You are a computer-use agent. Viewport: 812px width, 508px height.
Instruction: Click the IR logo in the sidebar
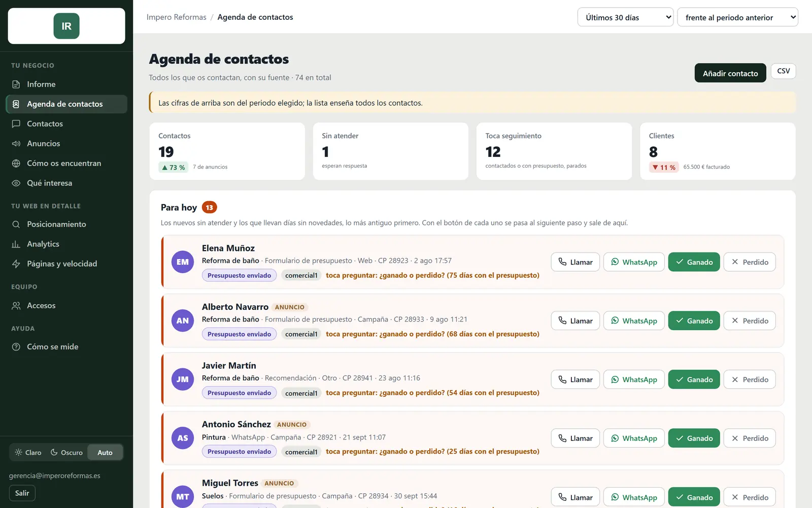[66, 26]
